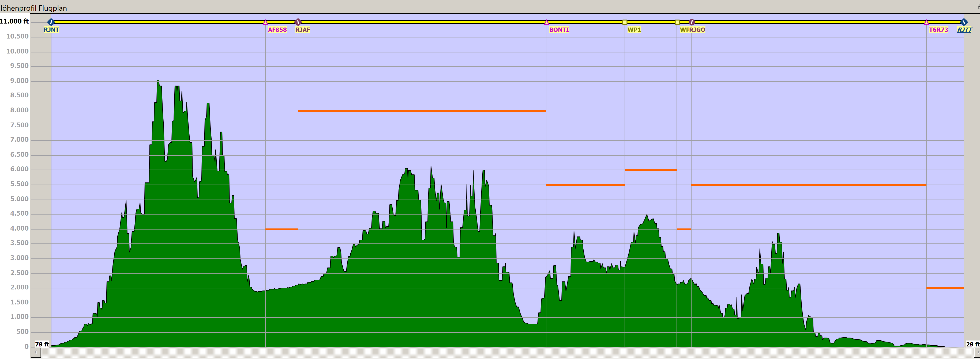980x359 pixels.
Task: Select the BONTI waypoint triangle marker
Action: (x=546, y=22)
